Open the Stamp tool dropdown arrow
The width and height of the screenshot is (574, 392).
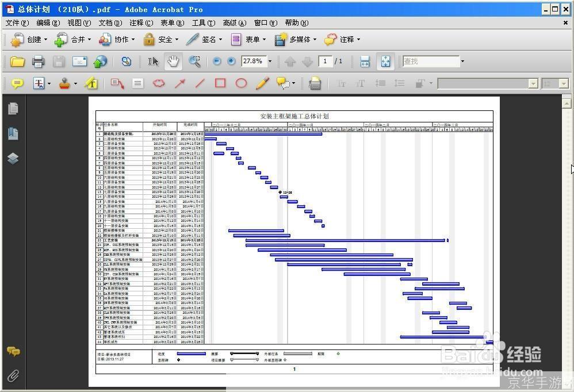click(75, 84)
